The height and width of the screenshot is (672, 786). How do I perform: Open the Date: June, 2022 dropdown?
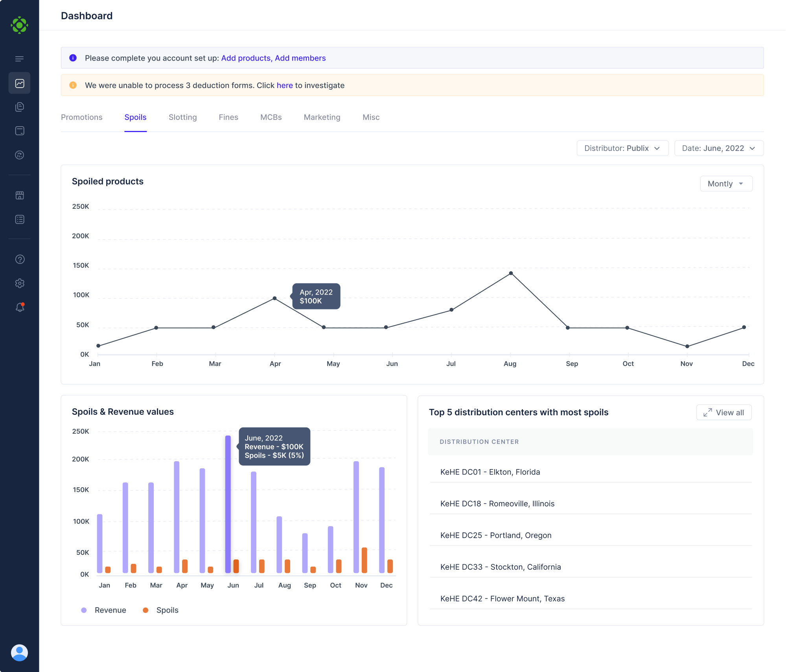[x=718, y=148]
